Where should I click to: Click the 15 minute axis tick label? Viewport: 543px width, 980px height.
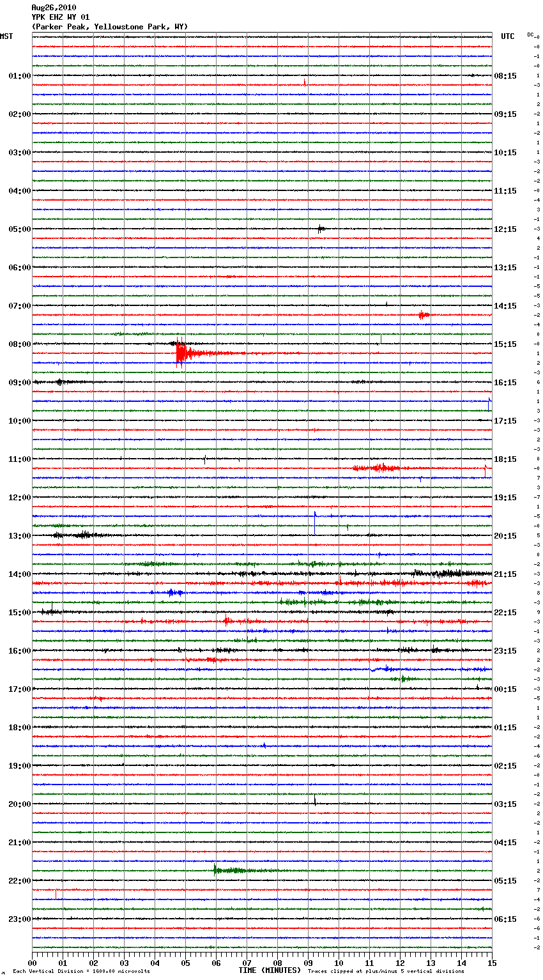coord(492,963)
